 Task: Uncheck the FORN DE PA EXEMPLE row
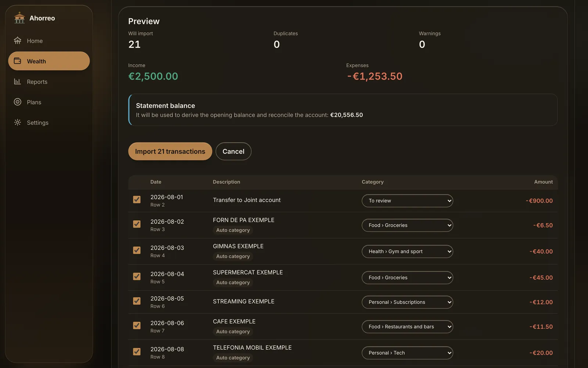[137, 224]
